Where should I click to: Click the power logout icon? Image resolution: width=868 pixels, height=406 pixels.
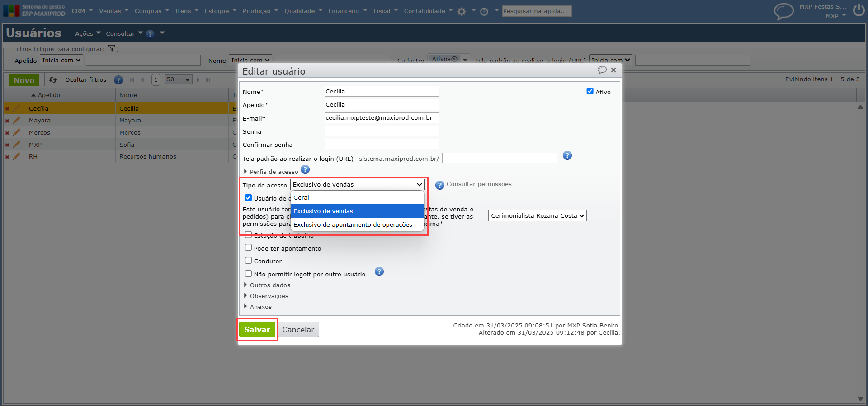coord(859,10)
